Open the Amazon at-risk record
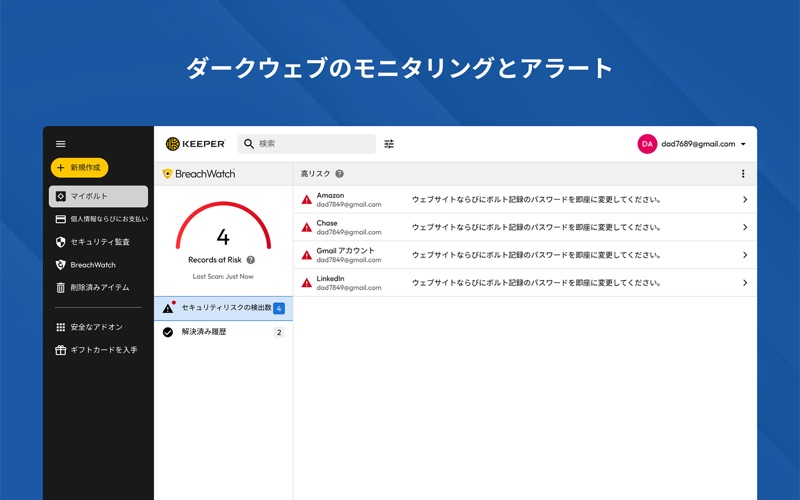 [x=525, y=199]
